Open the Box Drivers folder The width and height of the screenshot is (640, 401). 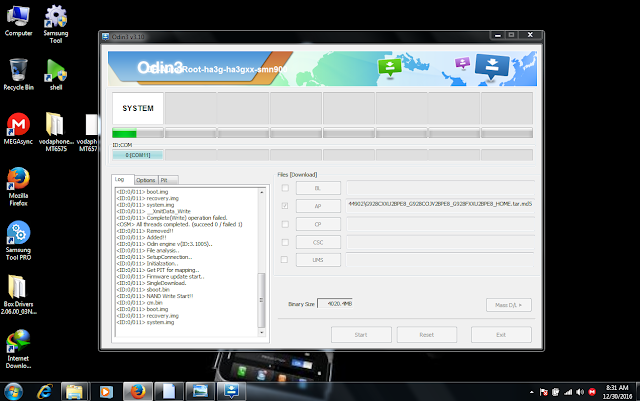[x=18, y=294]
